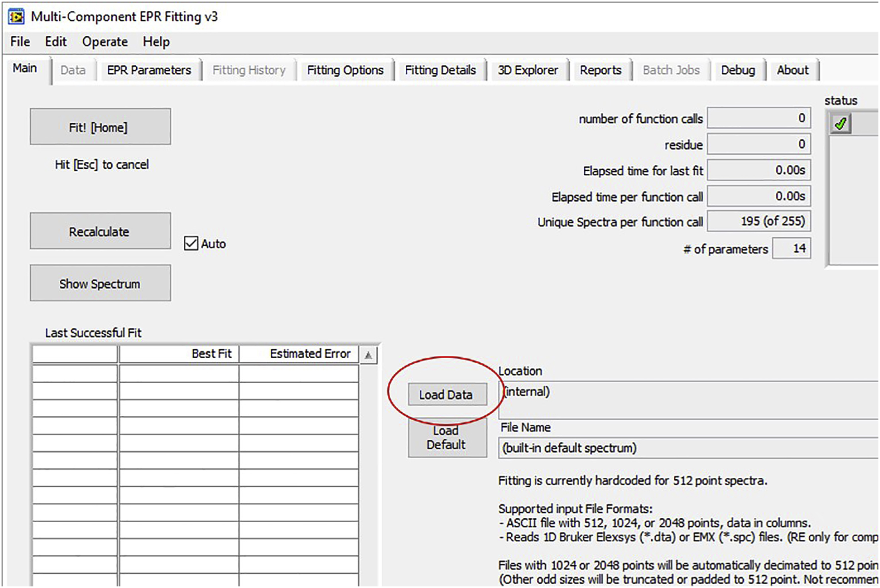Switch to the Fitting Options tab
This screenshot has width=880, height=588.
click(345, 70)
